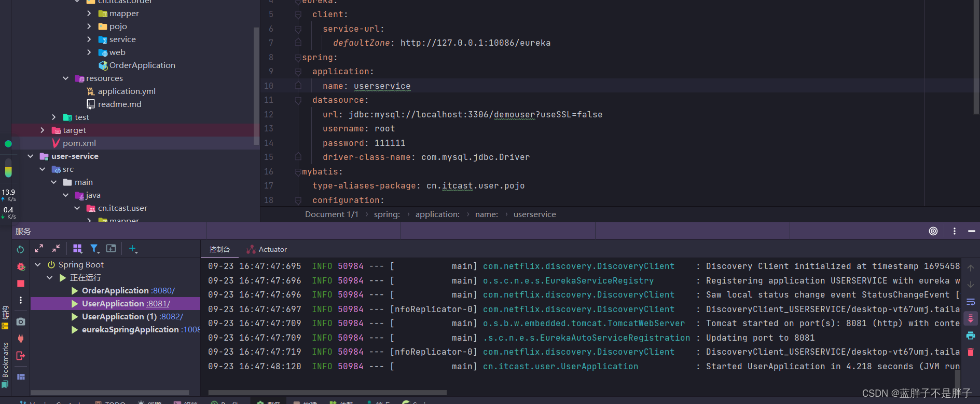
Task: Select eurekaSpringApplication service
Action: (130, 330)
